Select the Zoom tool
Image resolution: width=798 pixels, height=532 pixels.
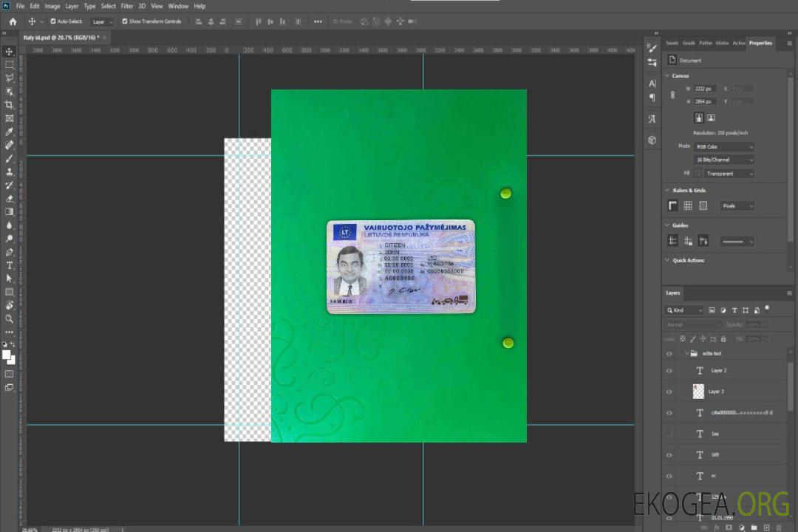point(9,318)
